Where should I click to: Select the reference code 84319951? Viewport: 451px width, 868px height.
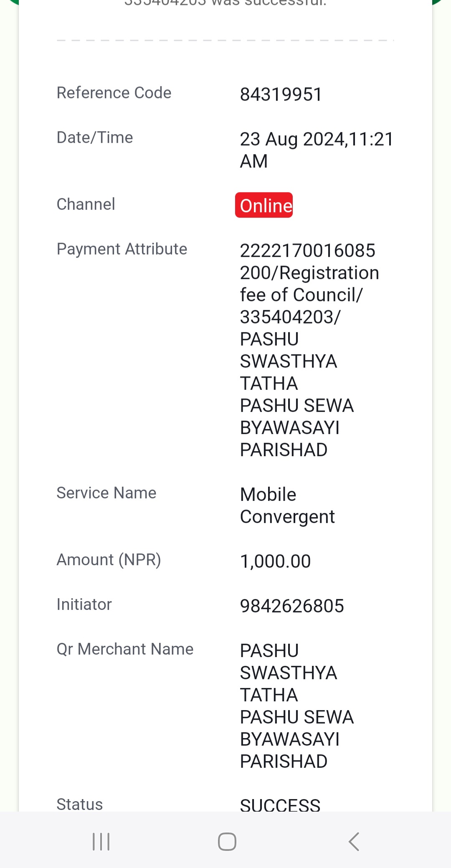281,94
